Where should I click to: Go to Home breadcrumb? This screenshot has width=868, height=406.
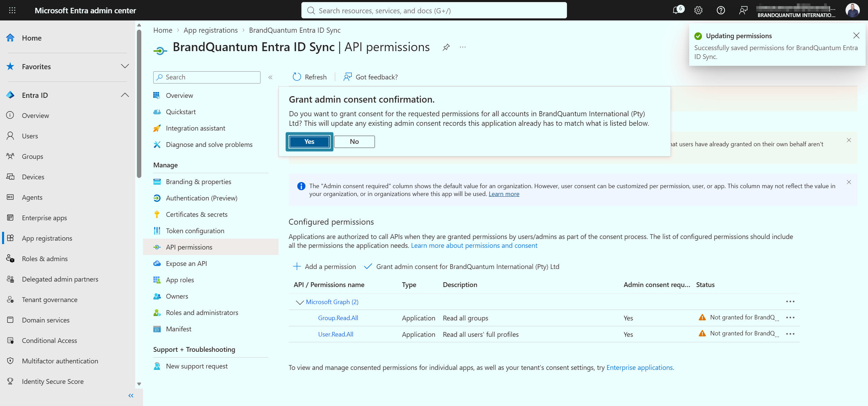coord(163,30)
